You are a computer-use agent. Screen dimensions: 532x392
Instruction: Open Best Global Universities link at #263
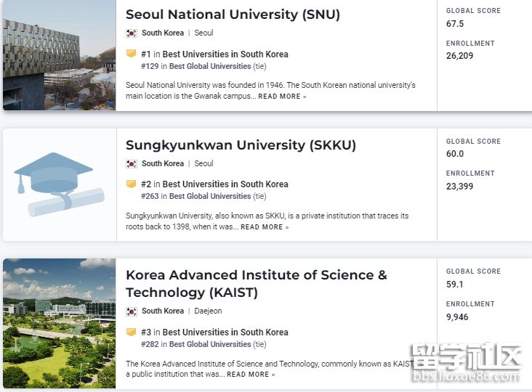point(210,196)
